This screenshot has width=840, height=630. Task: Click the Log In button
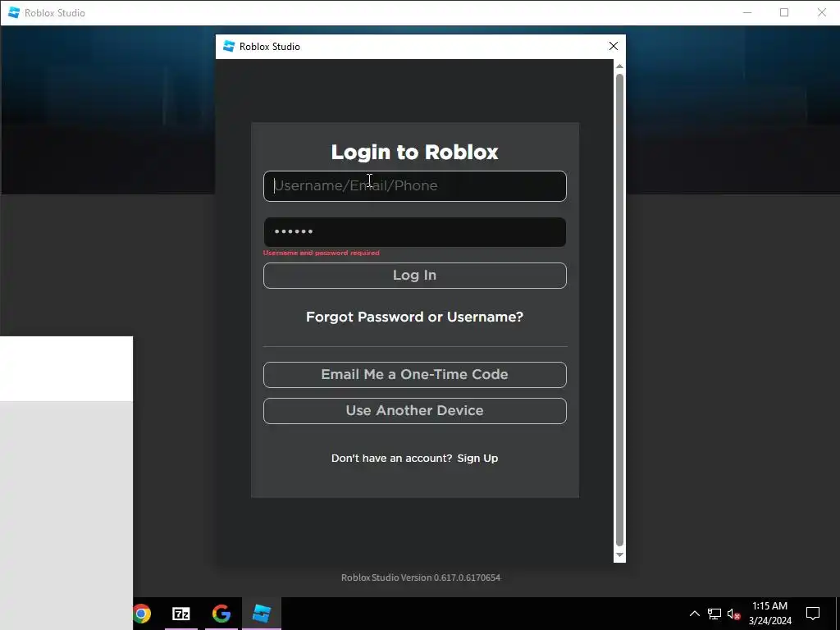click(414, 276)
